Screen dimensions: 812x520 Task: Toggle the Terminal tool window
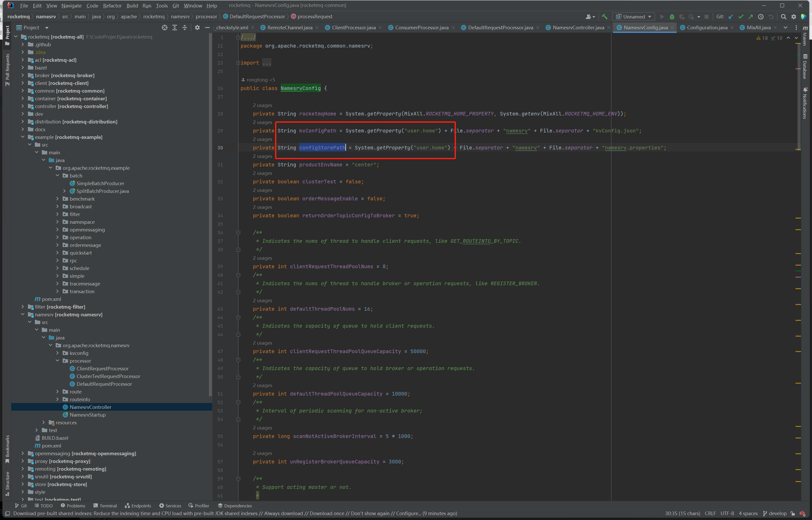105,506
